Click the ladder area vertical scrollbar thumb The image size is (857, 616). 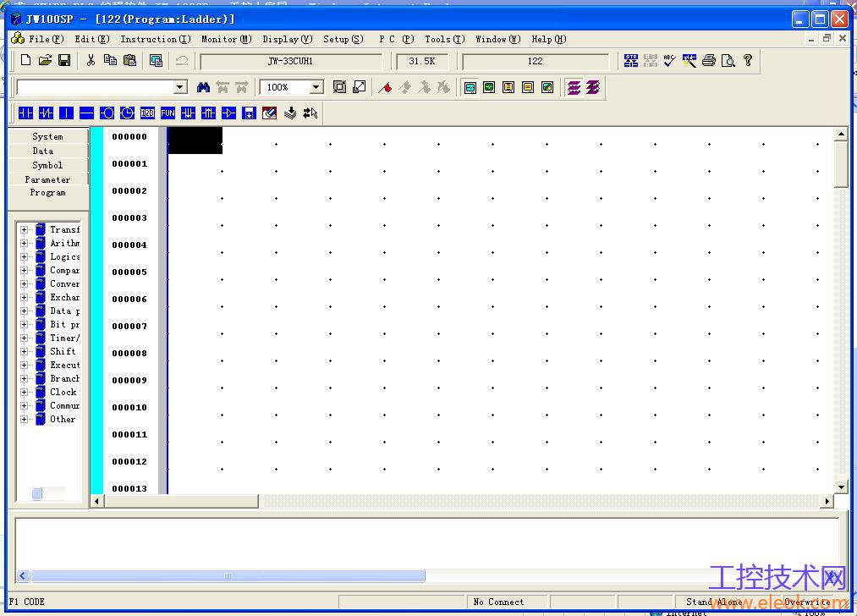[841, 164]
